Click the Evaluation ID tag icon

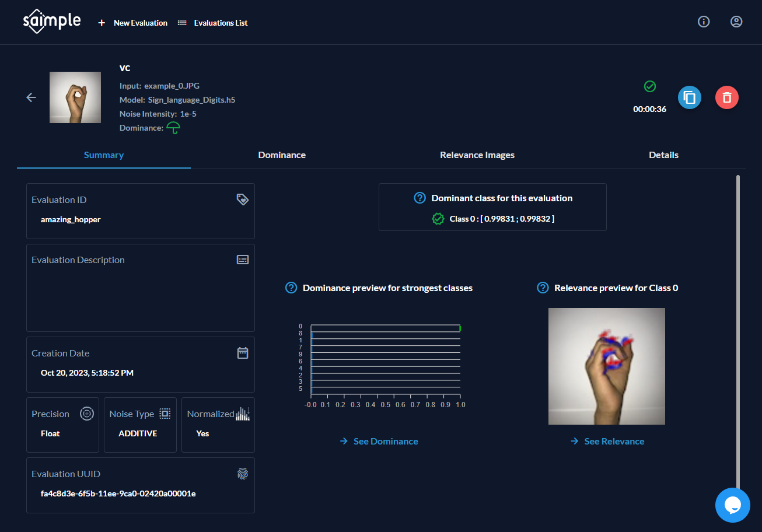tap(243, 199)
